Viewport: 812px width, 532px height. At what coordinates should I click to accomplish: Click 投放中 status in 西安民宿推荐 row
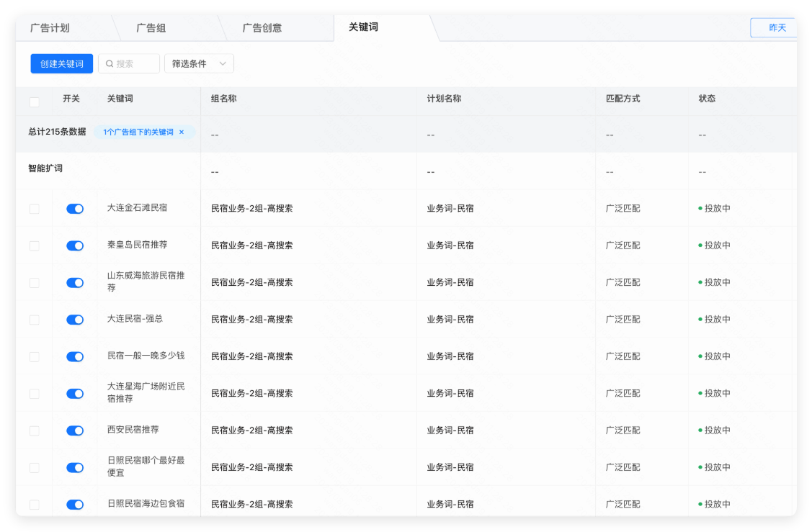(714, 430)
